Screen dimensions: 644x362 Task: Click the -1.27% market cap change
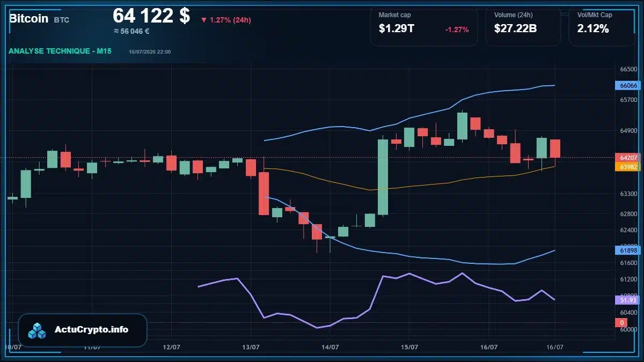point(457,29)
